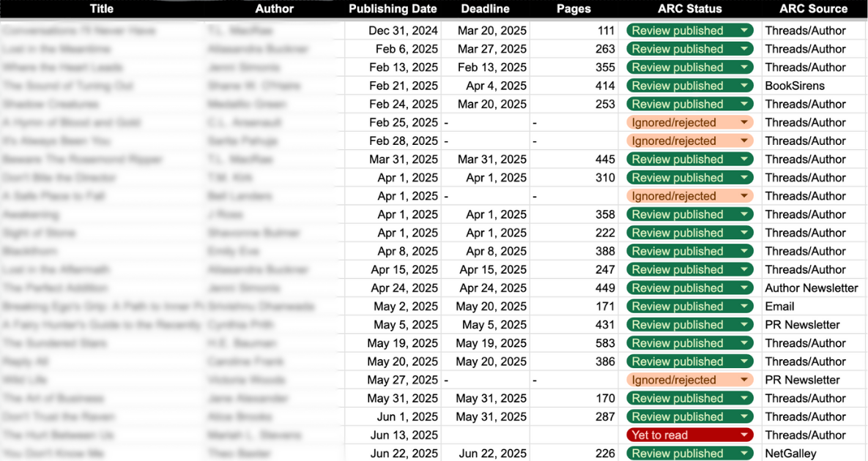Viewport: 868px width, 461px height.
Task: Click the Pages column header
Action: 574,9
